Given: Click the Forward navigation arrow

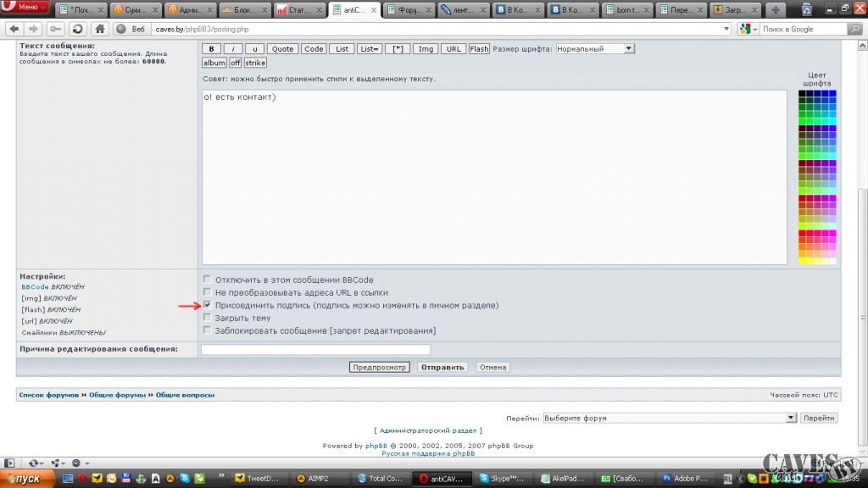Looking at the screenshot, I should (x=33, y=29).
